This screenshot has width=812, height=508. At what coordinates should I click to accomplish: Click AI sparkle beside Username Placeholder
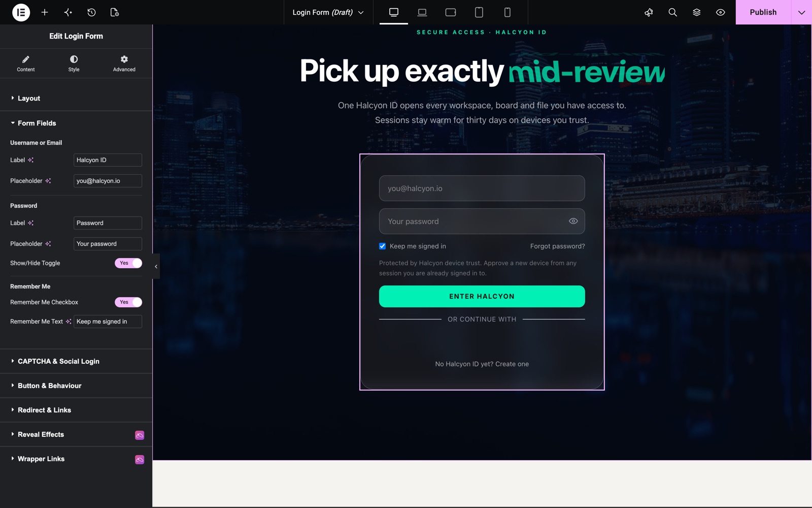coord(48,181)
